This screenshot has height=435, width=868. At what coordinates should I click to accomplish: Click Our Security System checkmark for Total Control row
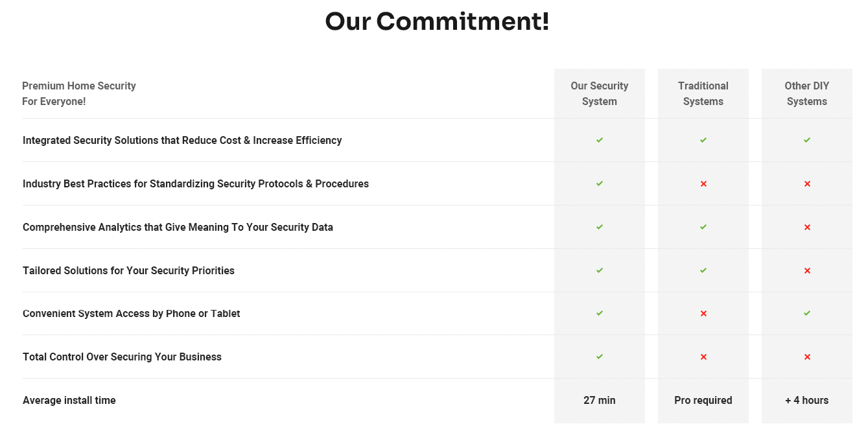(600, 357)
